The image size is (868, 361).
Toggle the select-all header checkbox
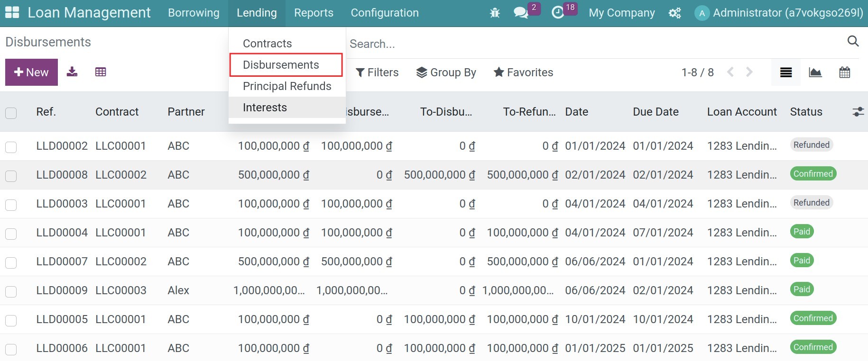pyautogui.click(x=11, y=113)
